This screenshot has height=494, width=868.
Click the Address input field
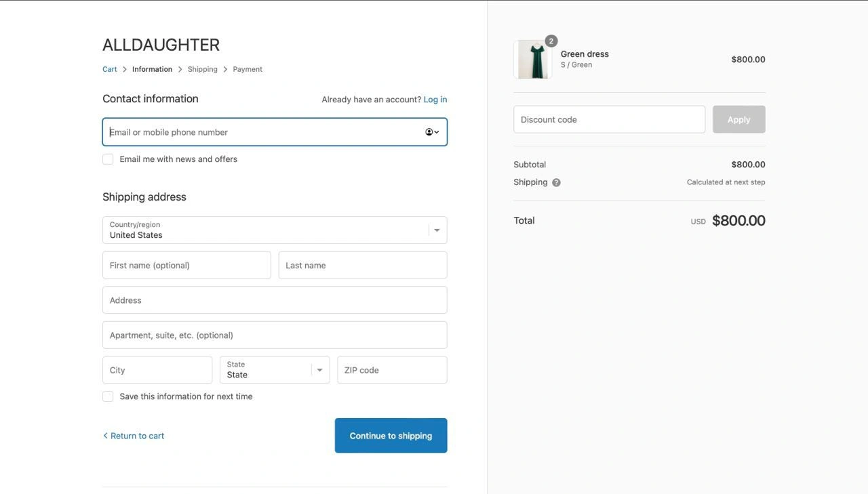pyautogui.click(x=275, y=300)
